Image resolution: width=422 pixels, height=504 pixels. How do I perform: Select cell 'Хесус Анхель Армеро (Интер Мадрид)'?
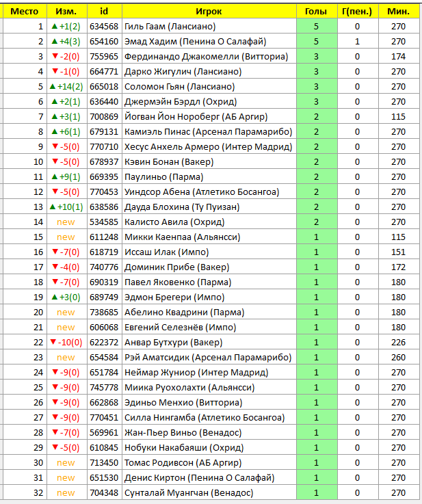click(x=209, y=147)
